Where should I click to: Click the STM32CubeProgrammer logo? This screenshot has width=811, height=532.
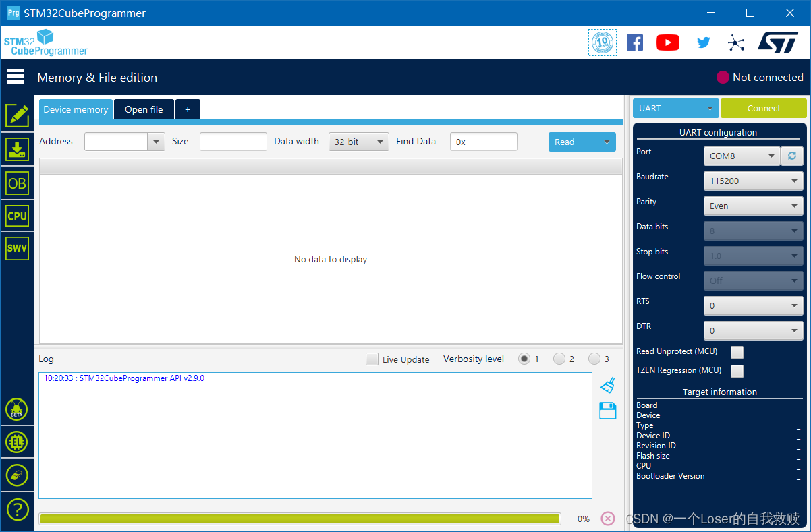[46, 42]
